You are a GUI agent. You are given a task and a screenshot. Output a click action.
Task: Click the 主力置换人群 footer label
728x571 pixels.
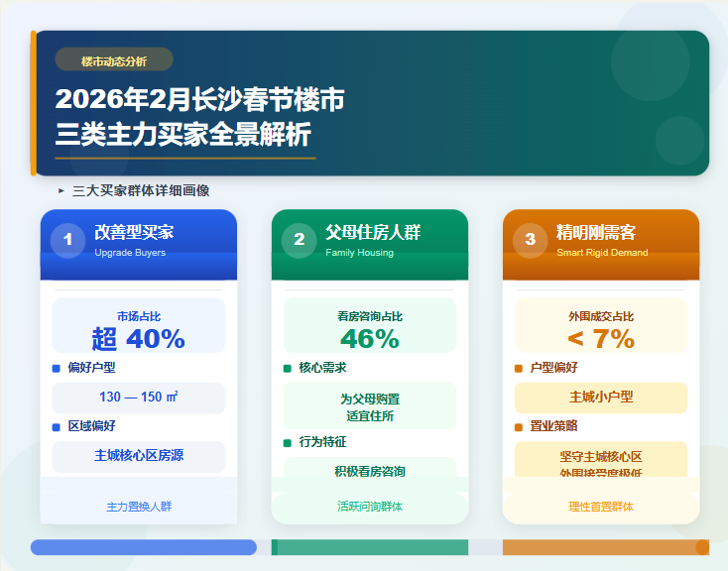click(139, 507)
